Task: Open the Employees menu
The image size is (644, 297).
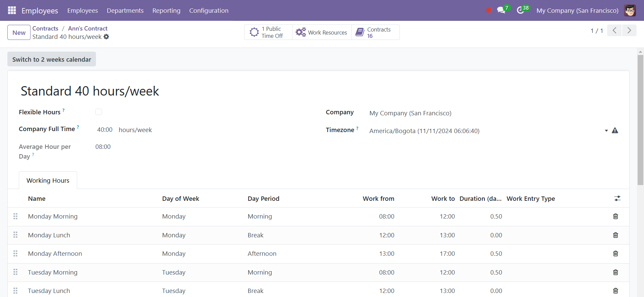Action: [83, 10]
